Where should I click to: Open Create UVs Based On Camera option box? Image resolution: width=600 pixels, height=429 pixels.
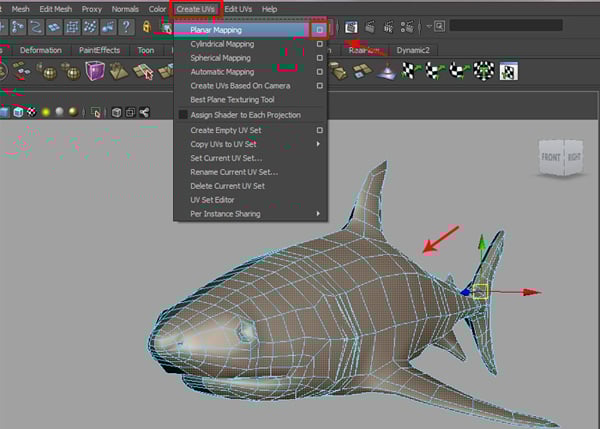320,86
